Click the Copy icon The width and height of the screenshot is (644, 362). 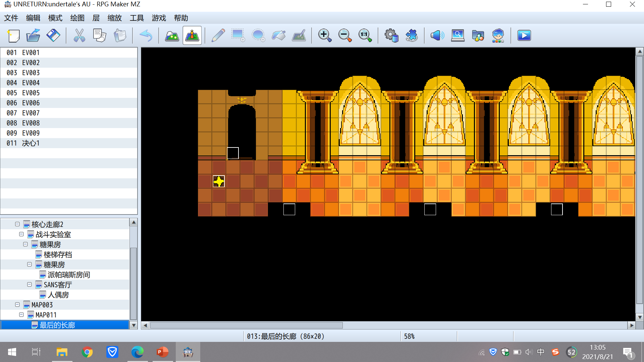(100, 35)
